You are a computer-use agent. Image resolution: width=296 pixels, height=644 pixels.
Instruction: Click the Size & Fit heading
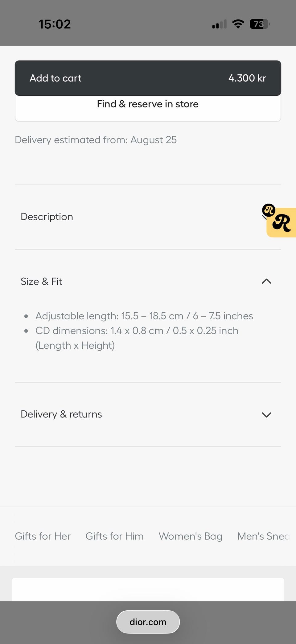pyautogui.click(x=41, y=281)
